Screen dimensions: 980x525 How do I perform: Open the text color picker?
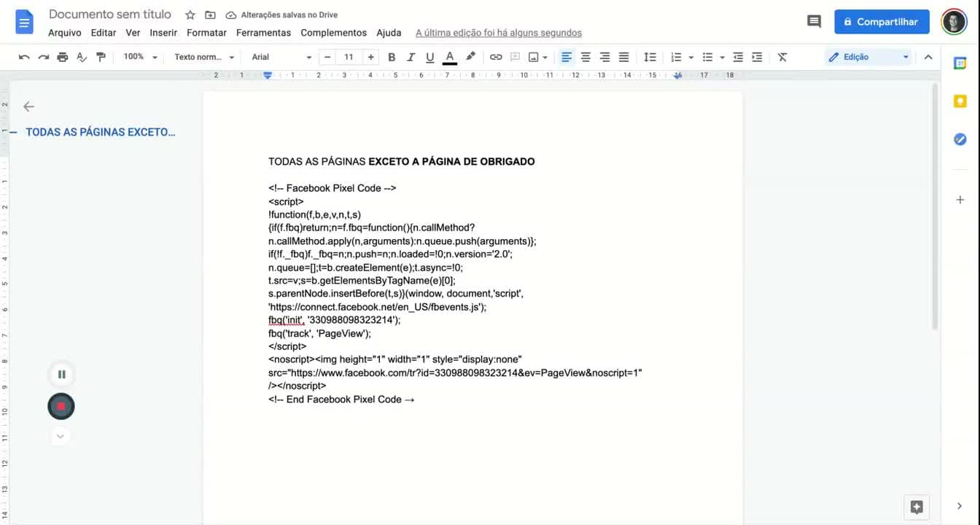(450, 57)
